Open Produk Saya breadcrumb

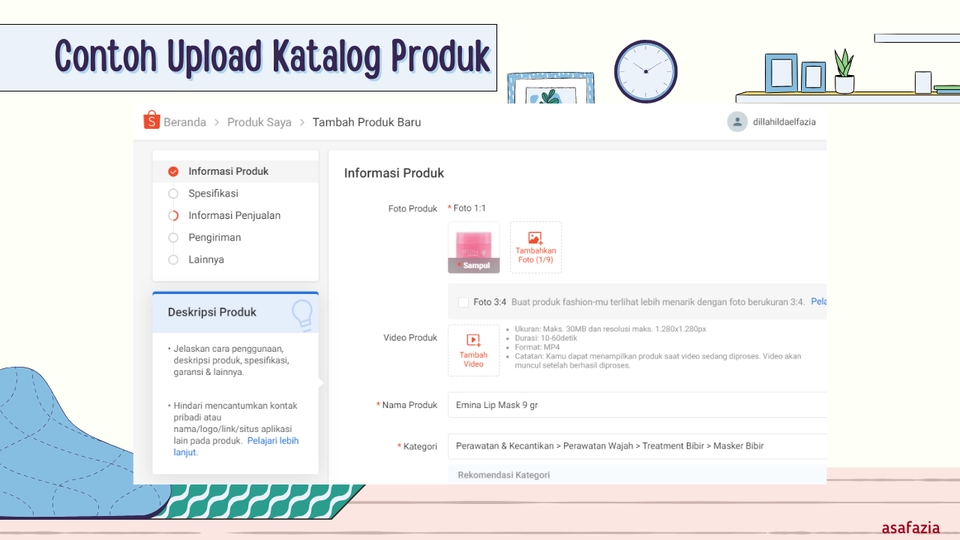[x=259, y=122]
